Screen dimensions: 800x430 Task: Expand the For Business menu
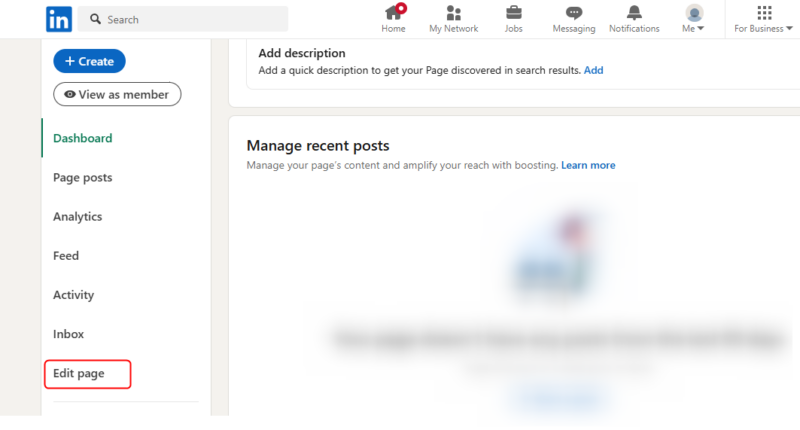(x=763, y=19)
